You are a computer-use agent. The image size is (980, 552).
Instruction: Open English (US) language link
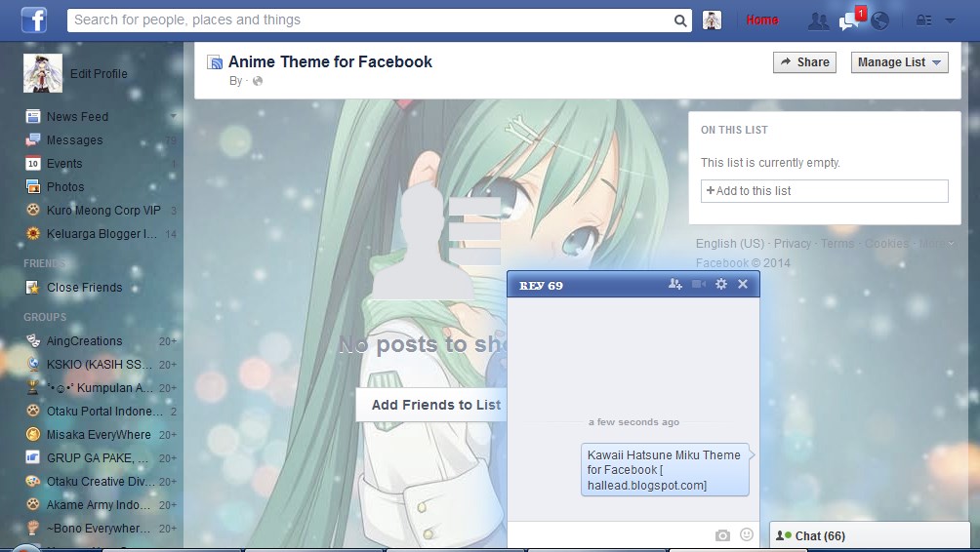730,244
